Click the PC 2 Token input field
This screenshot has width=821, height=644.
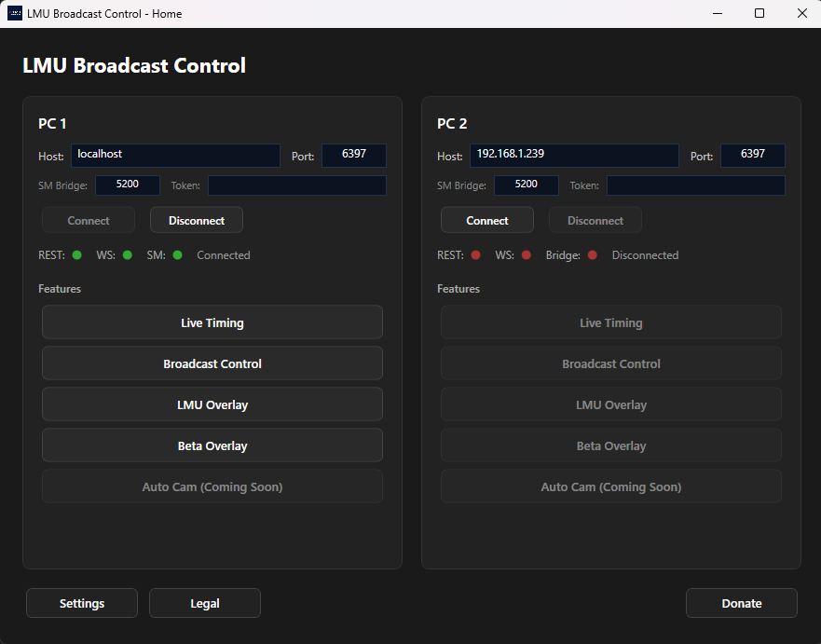[x=696, y=185]
